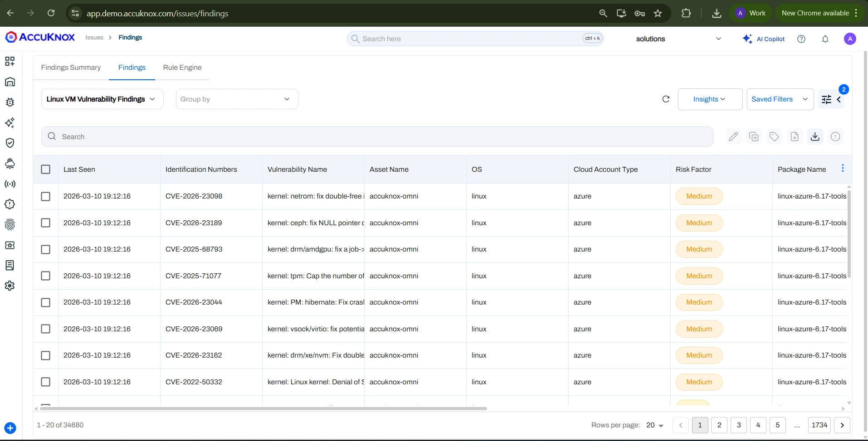Open the Linux VM Vulnerability Findings dropdown
The width and height of the screenshot is (868, 441).
pyautogui.click(x=102, y=99)
